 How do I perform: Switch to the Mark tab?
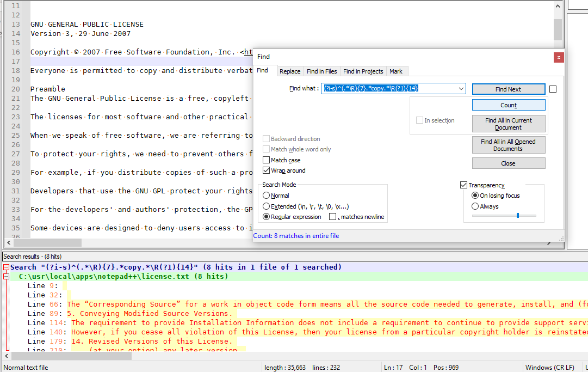(x=395, y=71)
